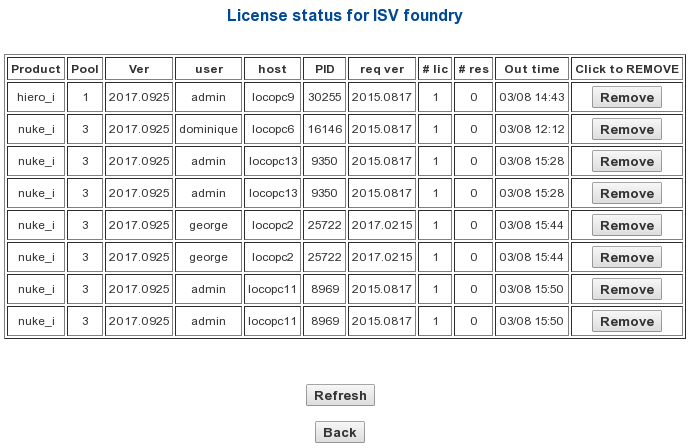Click the 'License status for ISV foundry' heading
This screenshot has width=689, height=448.
344,15
